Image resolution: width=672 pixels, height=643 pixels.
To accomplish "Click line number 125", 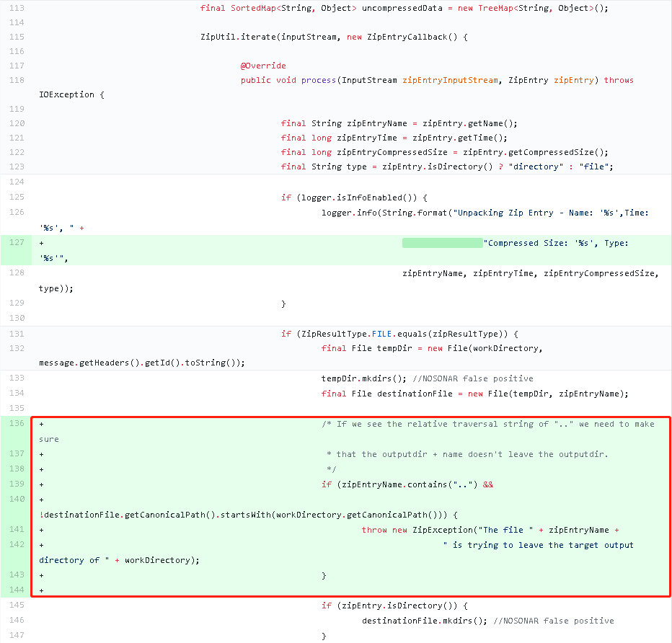I will click(x=17, y=197).
